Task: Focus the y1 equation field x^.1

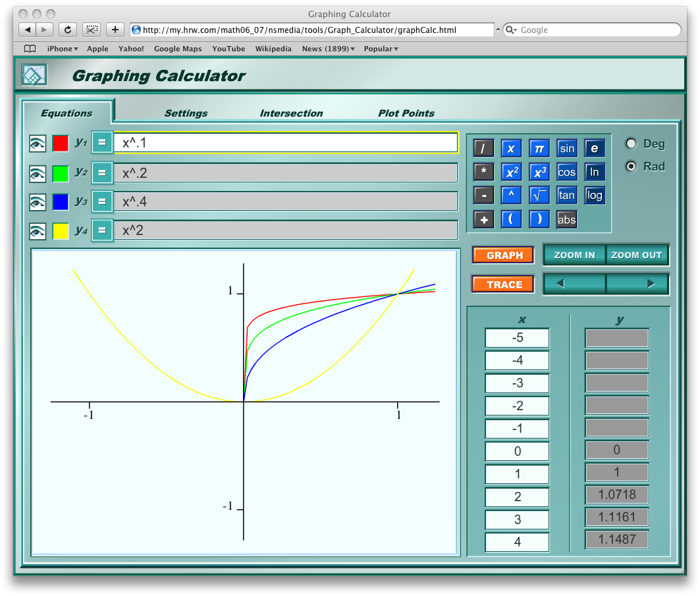Action: click(286, 143)
